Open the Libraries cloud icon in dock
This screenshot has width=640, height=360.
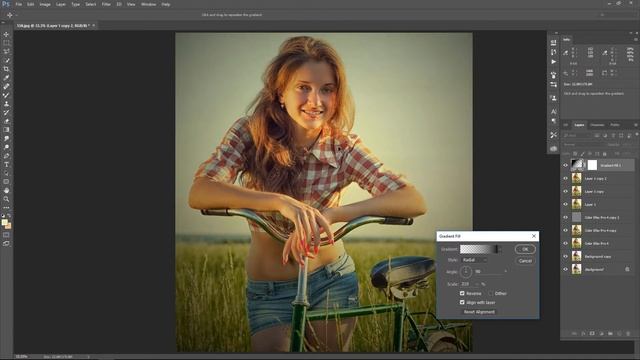pos(553,149)
